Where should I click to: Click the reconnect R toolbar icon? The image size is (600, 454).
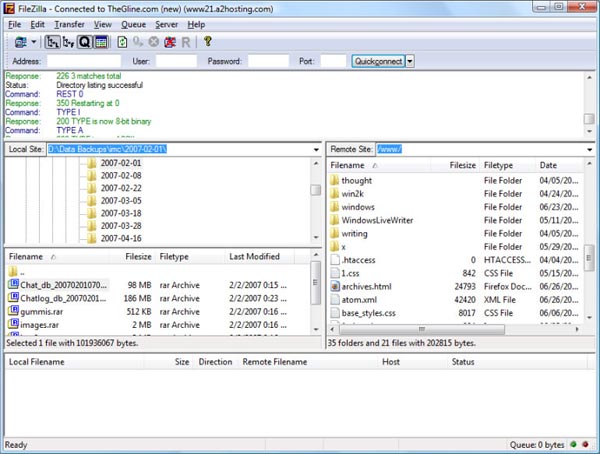tap(186, 42)
